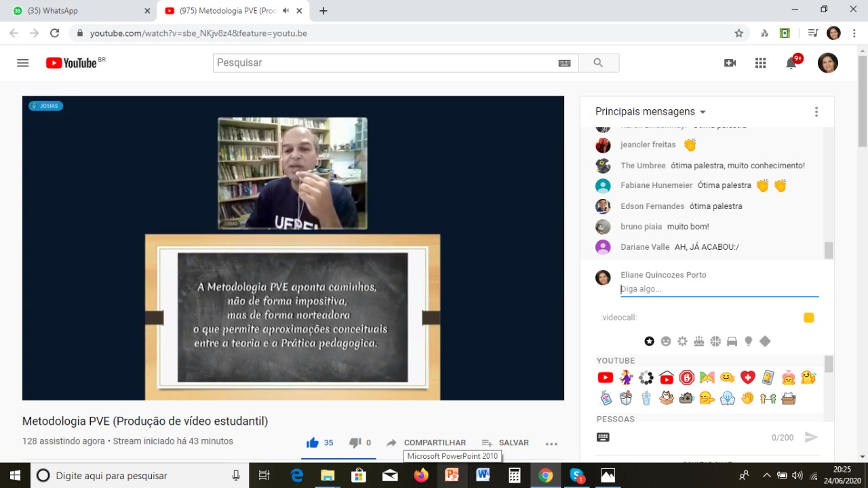Bookmark this page with the star icon
The width and height of the screenshot is (868, 488).
click(x=739, y=33)
